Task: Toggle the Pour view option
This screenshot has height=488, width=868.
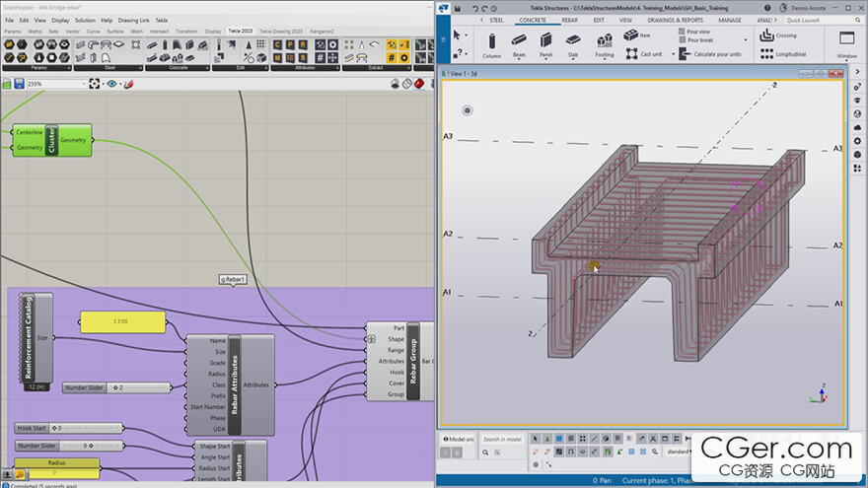Action: [x=694, y=32]
